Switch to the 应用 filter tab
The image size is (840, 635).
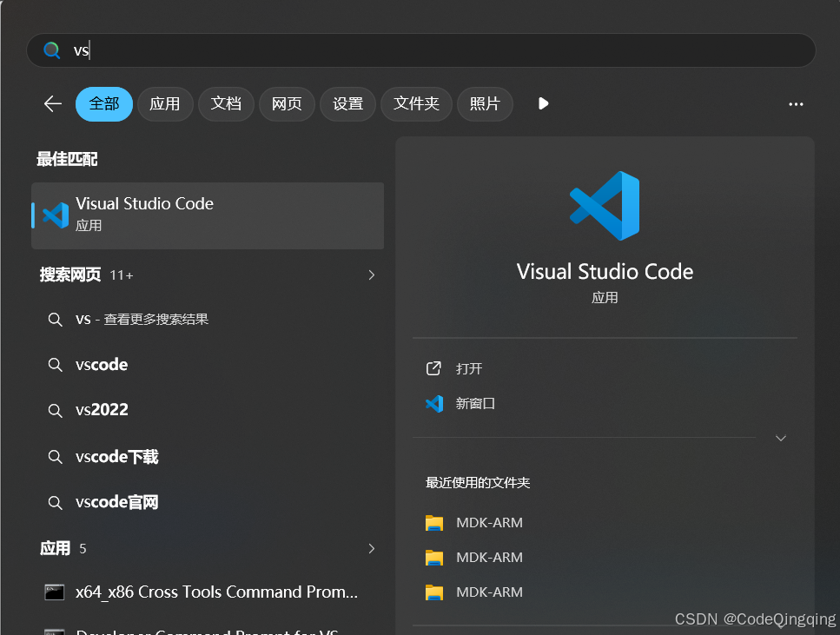coord(165,104)
